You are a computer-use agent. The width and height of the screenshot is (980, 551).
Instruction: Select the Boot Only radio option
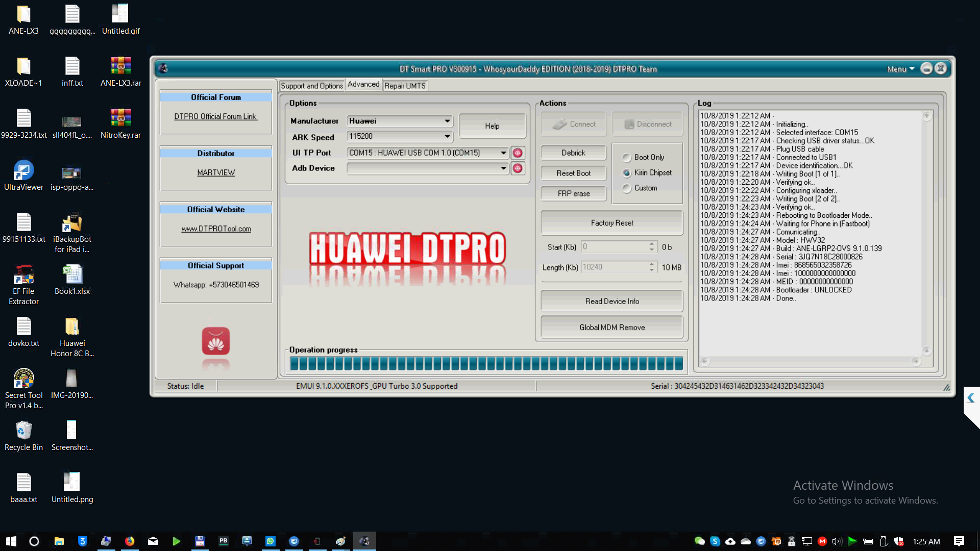pyautogui.click(x=627, y=158)
